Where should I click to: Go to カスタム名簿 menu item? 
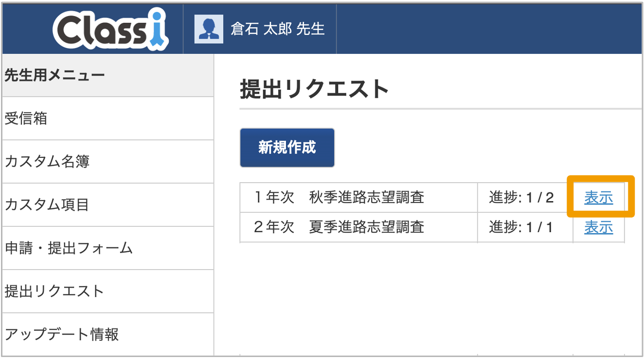pos(47,162)
